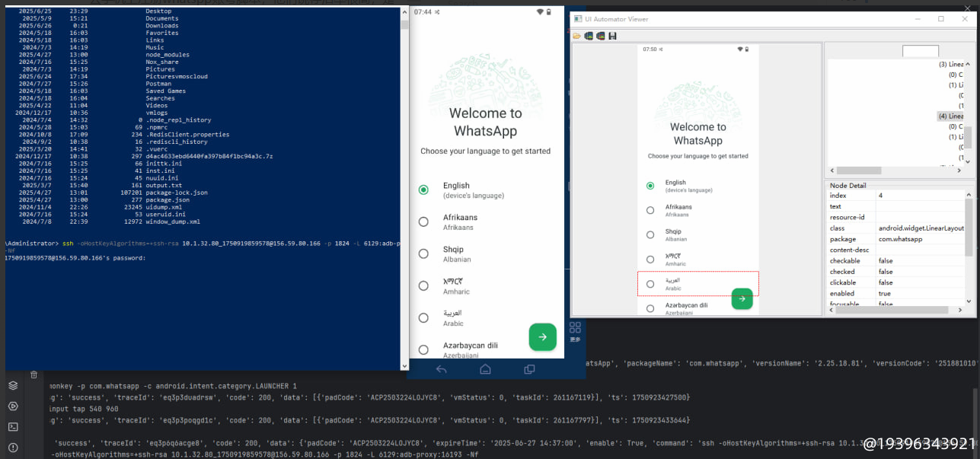Click 'Postman' in the terminal directory listing
The image size is (980, 459).
pyautogui.click(x=158, y=84)
